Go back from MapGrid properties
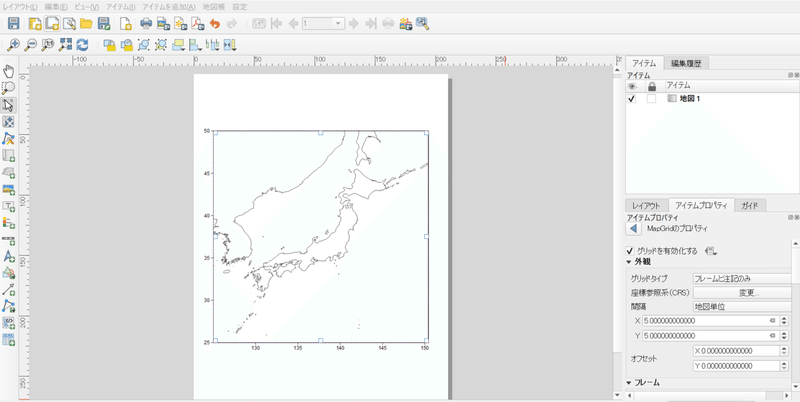Image resolution: width=800 pixels, height=402 pixels. click(633, 229)
